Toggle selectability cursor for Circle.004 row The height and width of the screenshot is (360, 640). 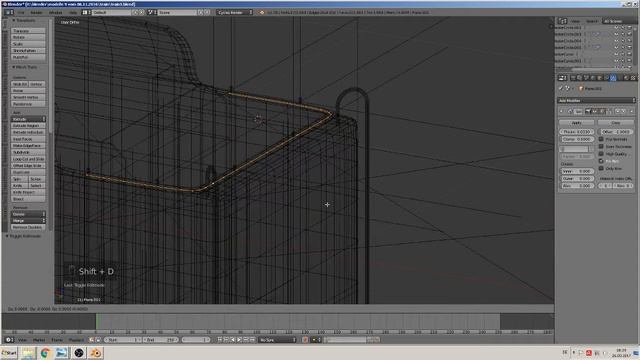pos(623,41)
